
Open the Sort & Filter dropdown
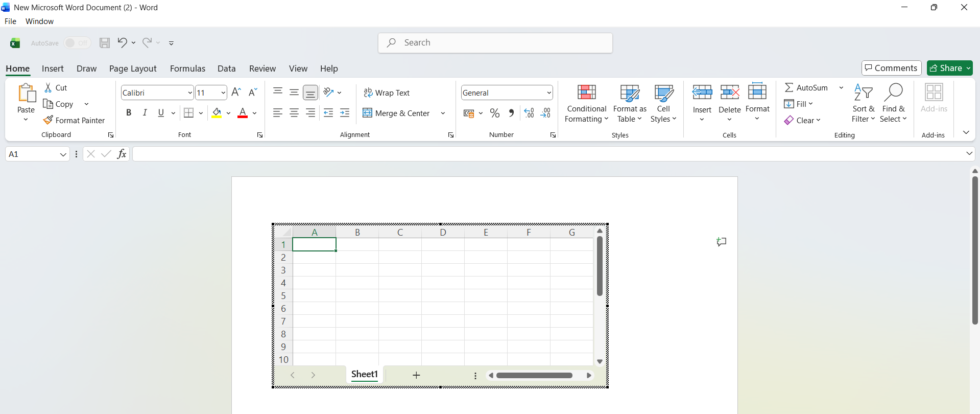coord(864,104)
